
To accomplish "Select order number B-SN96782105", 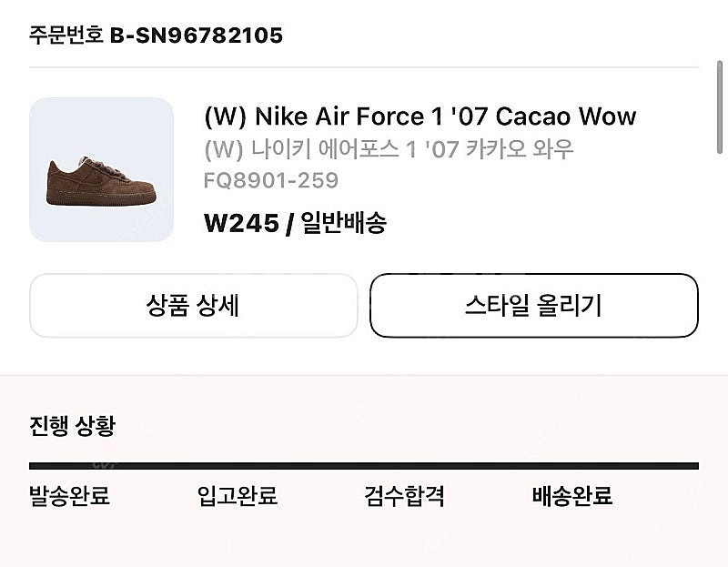I will point(197,35).
